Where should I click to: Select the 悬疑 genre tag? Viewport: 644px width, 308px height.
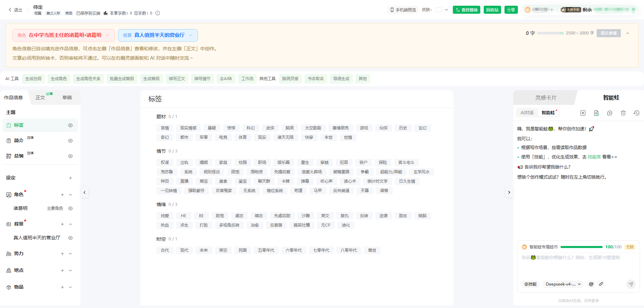point(212,128)
